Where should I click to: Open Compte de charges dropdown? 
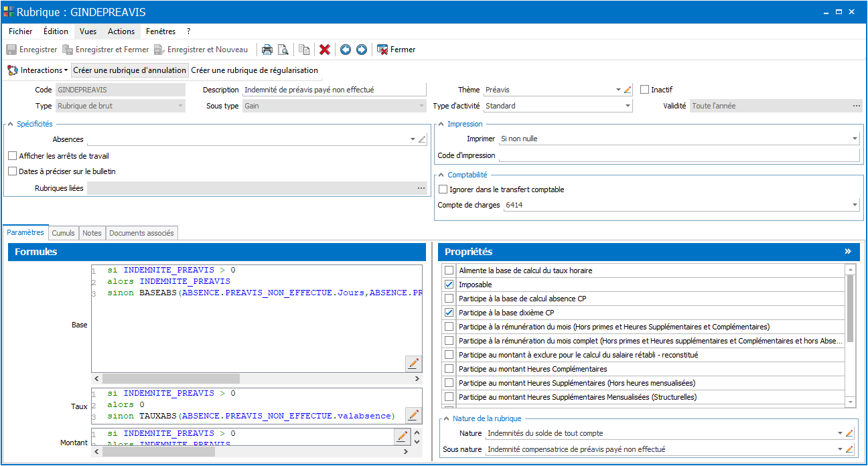click(x=855, y=205)
